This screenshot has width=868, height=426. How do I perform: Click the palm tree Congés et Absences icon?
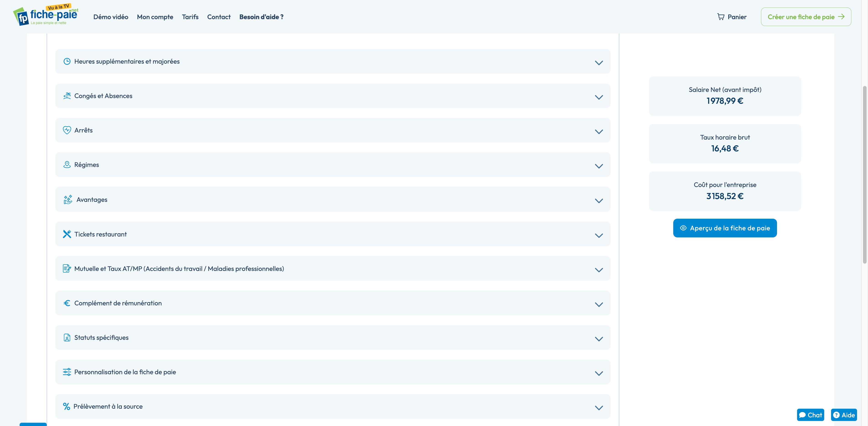click(x=67, y=96)
